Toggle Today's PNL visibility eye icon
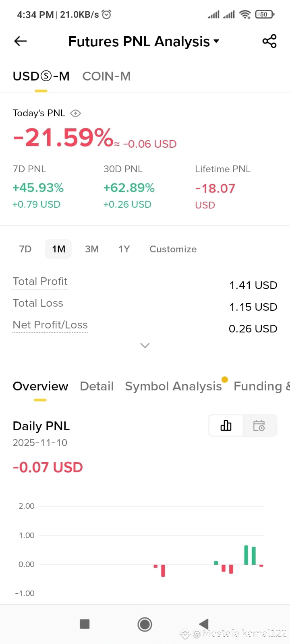 [75, 114]
